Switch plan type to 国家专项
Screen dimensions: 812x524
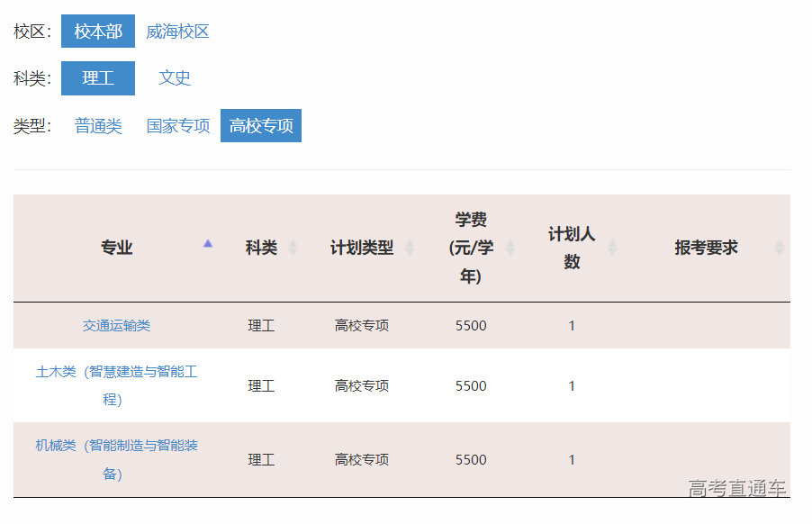[x=177, y=126]
